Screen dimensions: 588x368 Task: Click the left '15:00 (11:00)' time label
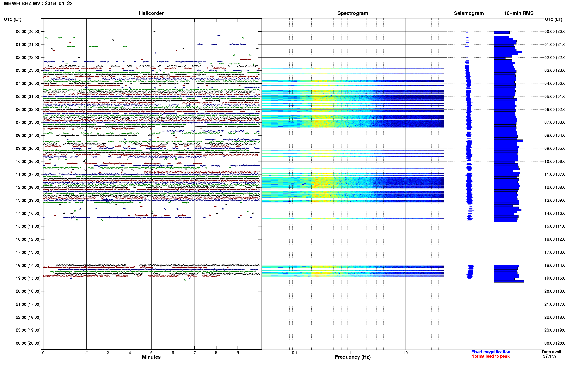28,226
